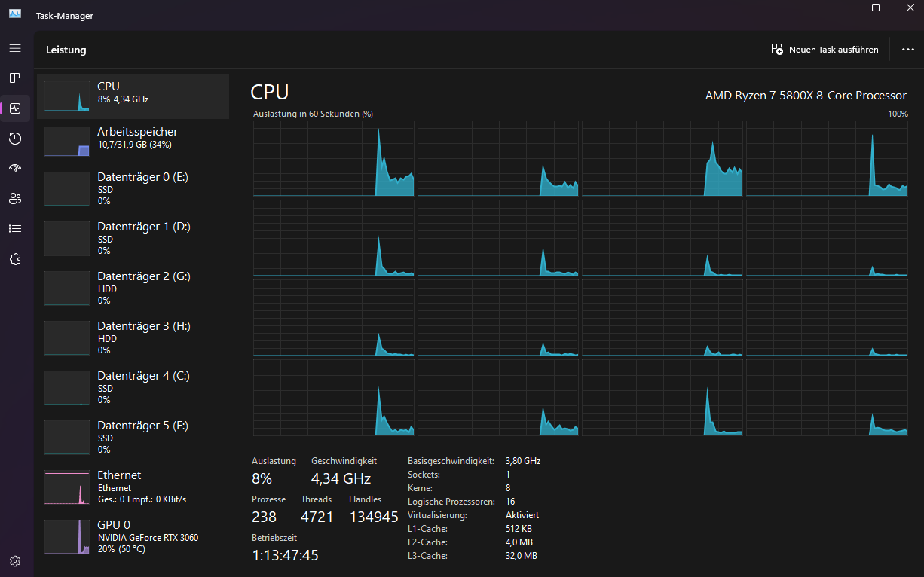The height and width of the screenshot is (577, 924).
Task: Click Neuen Task ausführen button
Action: (825, 50)
